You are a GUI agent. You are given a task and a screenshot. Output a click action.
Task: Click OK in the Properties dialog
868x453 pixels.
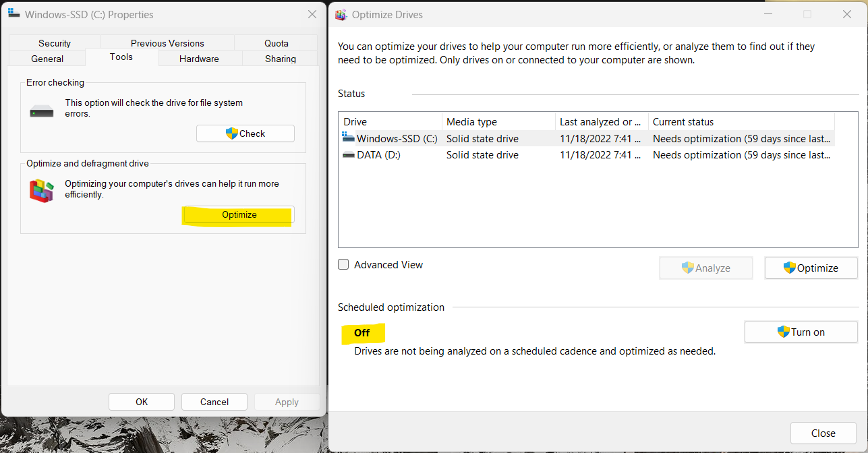(x=142, y=402)
